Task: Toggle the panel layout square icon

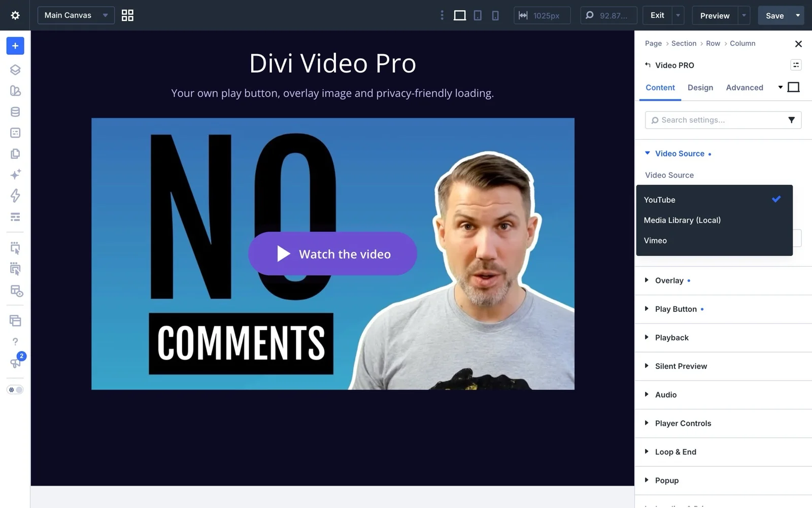Action: [x=794, y=87]
